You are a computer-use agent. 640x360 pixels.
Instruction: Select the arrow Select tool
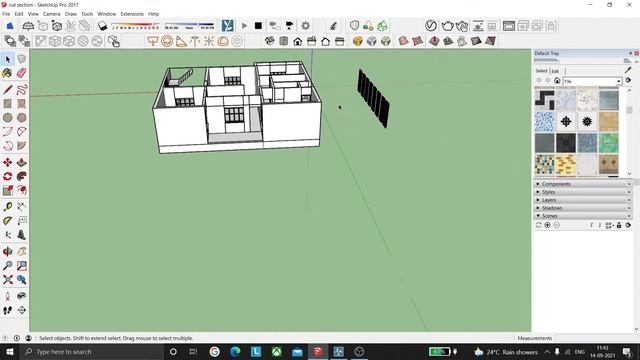pos(8,60)
